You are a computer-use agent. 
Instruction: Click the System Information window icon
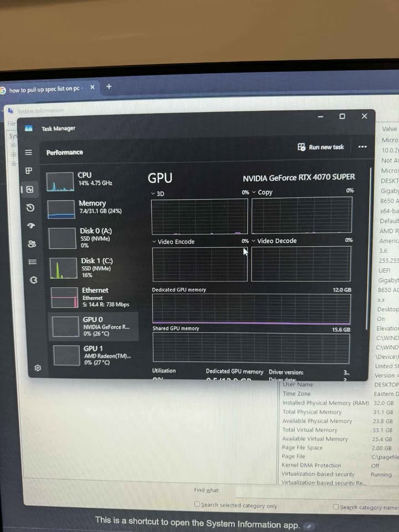click(11, 111)
